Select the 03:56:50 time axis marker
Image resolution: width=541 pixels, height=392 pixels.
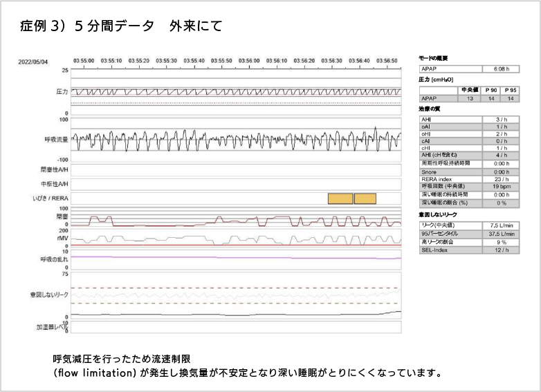coord(387,61)
